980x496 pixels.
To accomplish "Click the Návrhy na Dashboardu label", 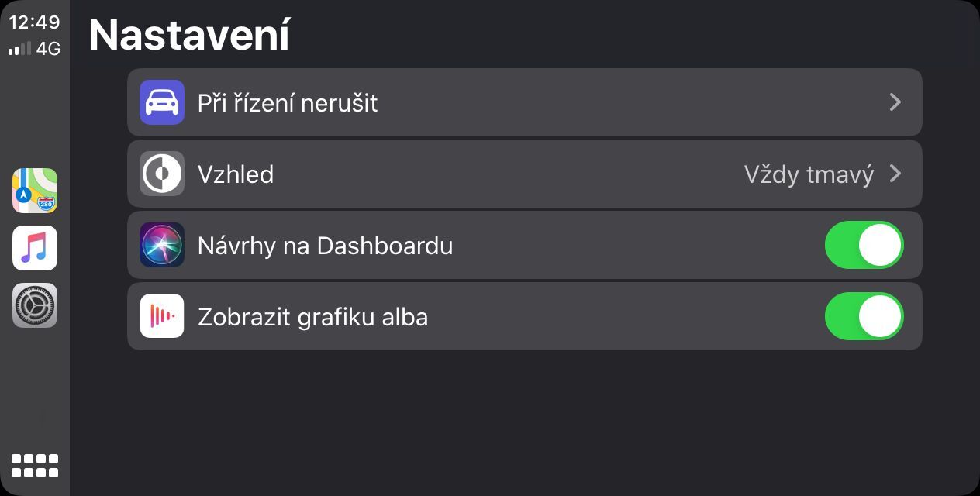I will coord(325,246).
